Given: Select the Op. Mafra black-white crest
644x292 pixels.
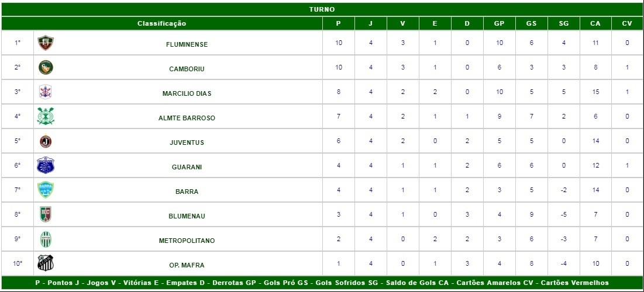Looking at the screenshot, I should 46,263.
